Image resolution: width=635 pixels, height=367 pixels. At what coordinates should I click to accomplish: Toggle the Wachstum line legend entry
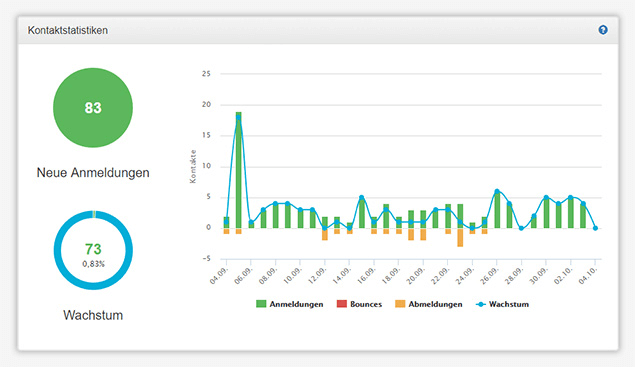click(x=502, y=304)
